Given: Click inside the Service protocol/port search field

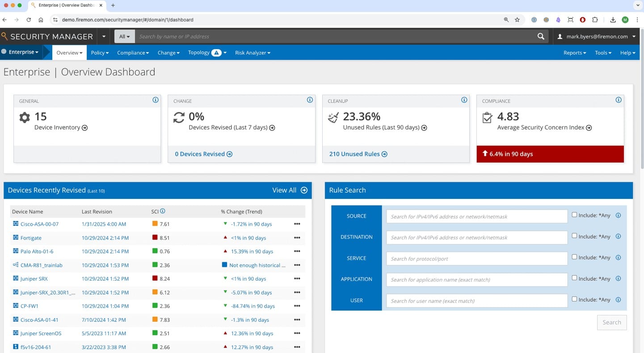Looking at the screenshot, I should (x=476, y=258).
